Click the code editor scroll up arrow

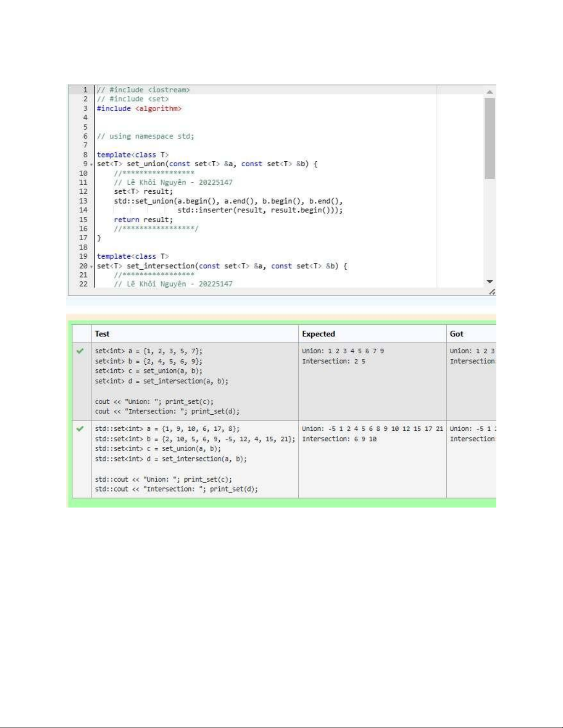coord(489,92)
